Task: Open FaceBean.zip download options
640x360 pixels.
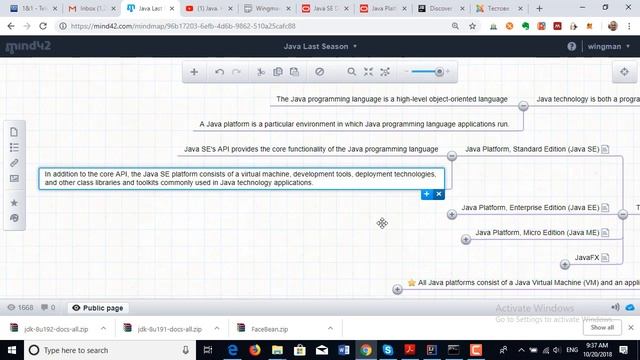Action: tap(330, 328)
